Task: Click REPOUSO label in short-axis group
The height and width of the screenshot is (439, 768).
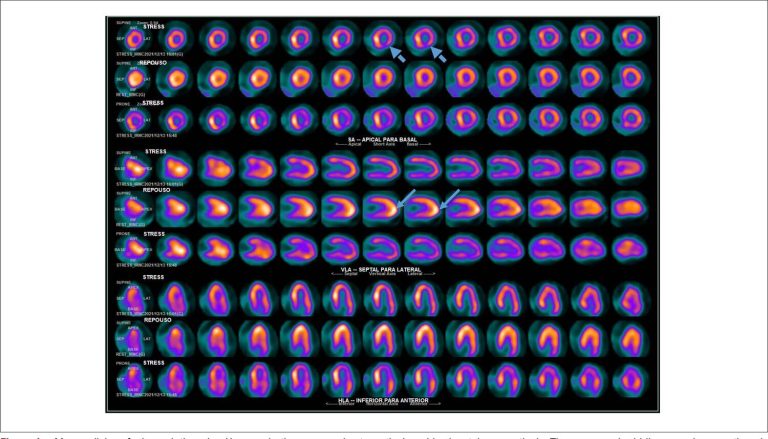Action: pos(154,62)
